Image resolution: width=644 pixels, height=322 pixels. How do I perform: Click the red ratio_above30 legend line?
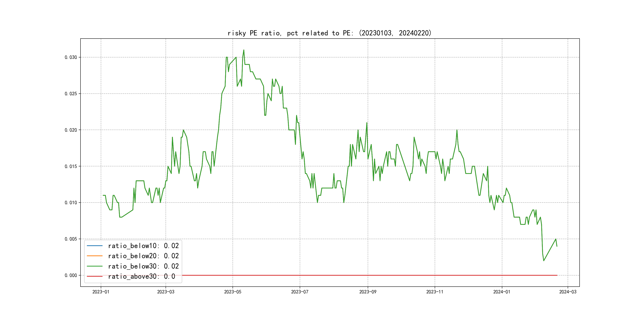tap(94, 276)
